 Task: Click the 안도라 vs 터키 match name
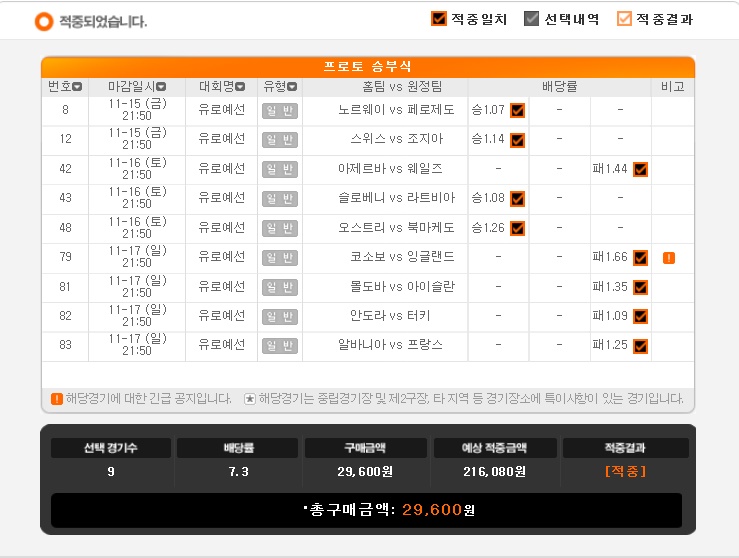point(390,316)
